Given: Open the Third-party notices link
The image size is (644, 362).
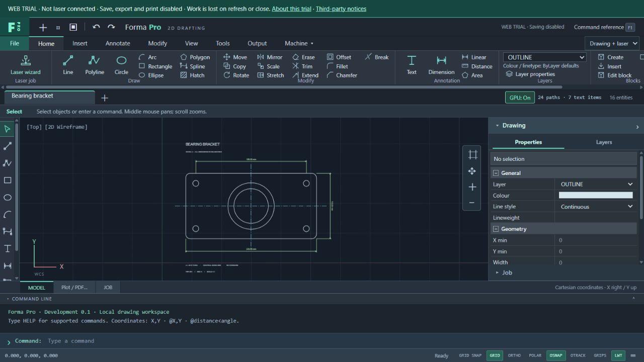Looking at the screenshot, I should [341, 9].
